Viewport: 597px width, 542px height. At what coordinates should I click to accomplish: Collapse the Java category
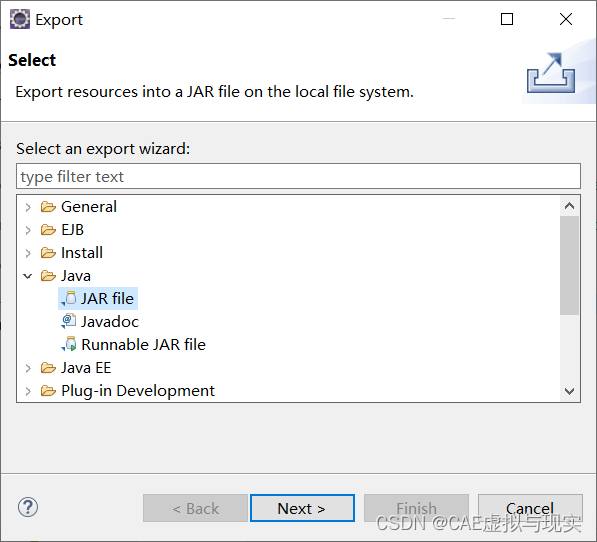click(27, 276)
